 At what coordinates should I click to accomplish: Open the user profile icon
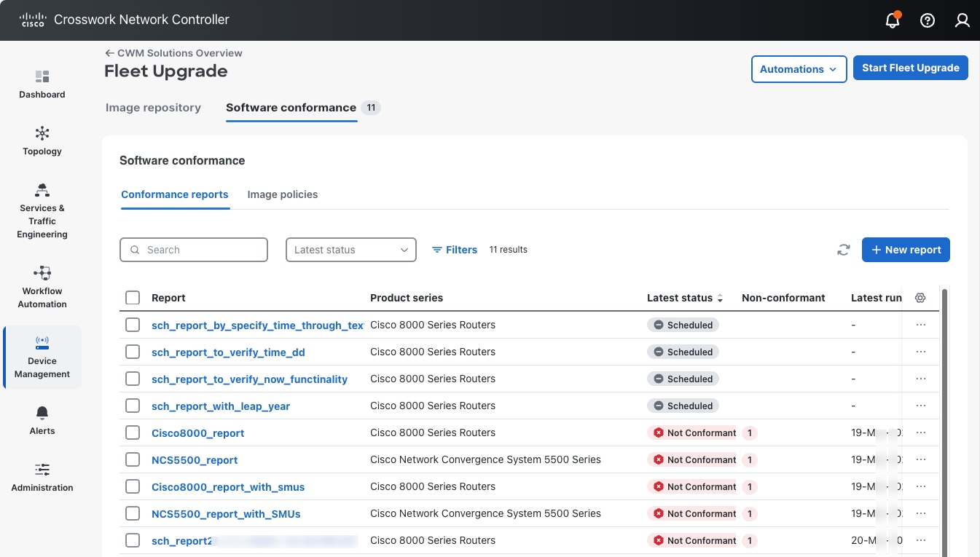[962, 20]
